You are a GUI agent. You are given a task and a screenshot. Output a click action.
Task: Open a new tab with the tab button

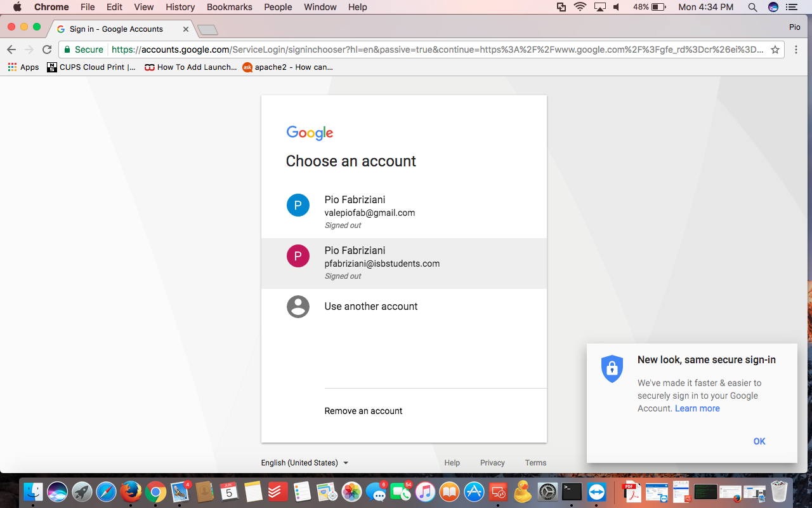coord(208,30)
